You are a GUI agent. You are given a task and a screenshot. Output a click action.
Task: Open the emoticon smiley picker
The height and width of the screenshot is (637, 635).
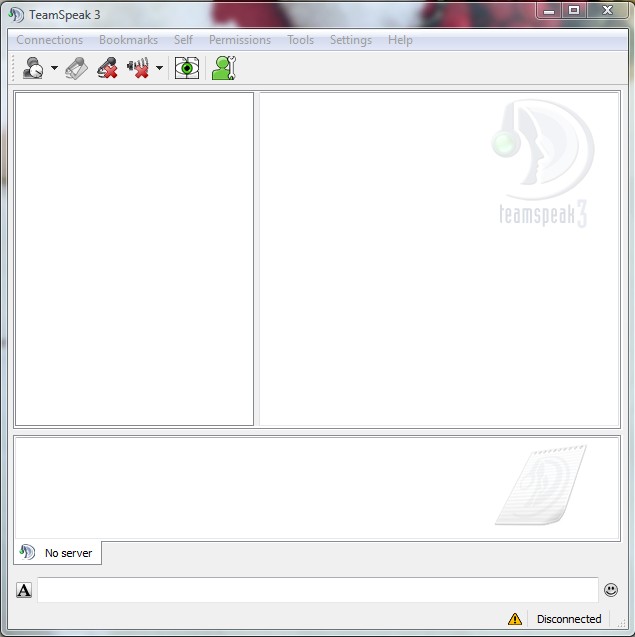(x=611, y=590)
